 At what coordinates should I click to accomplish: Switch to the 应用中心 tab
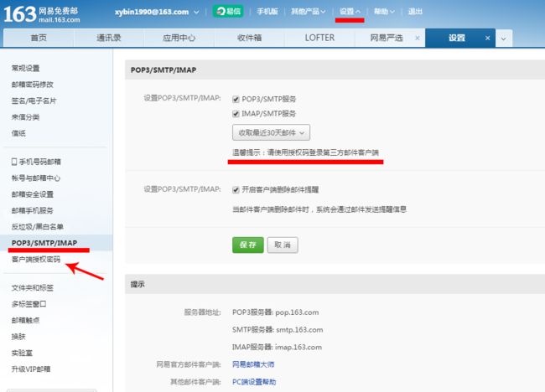pyautogui.click(x=179, y=38)
